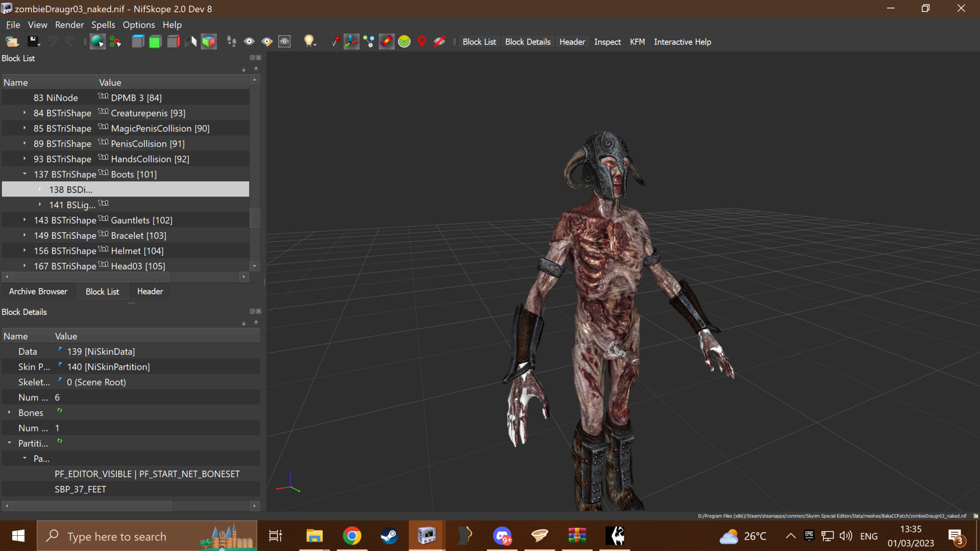Click the Block Details toolbar button
The width and height of the screenshot is (980, 551).
pos(528,42)
